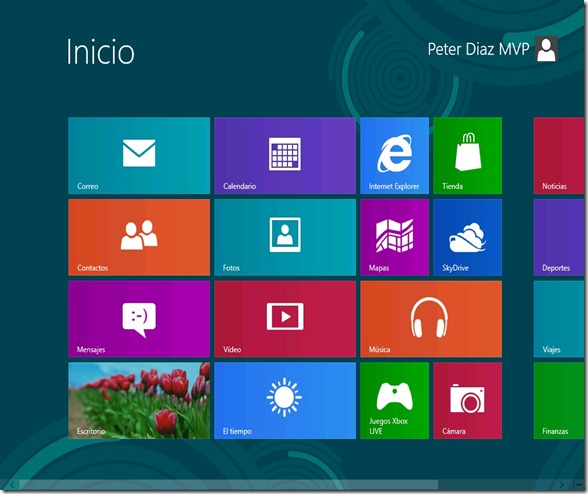This screenshot has height=494, width=588.
Task: Open the Finanzas tile
Action: 559,401
